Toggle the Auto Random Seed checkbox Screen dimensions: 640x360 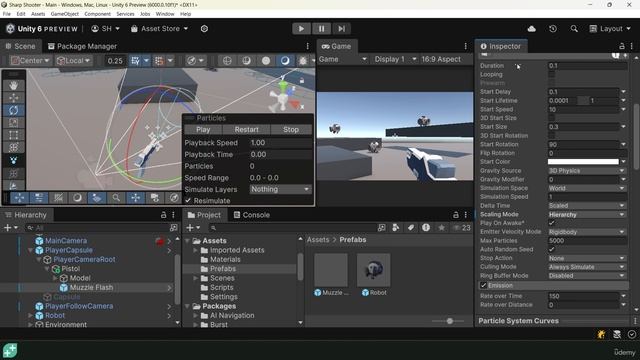coord(551,249)
